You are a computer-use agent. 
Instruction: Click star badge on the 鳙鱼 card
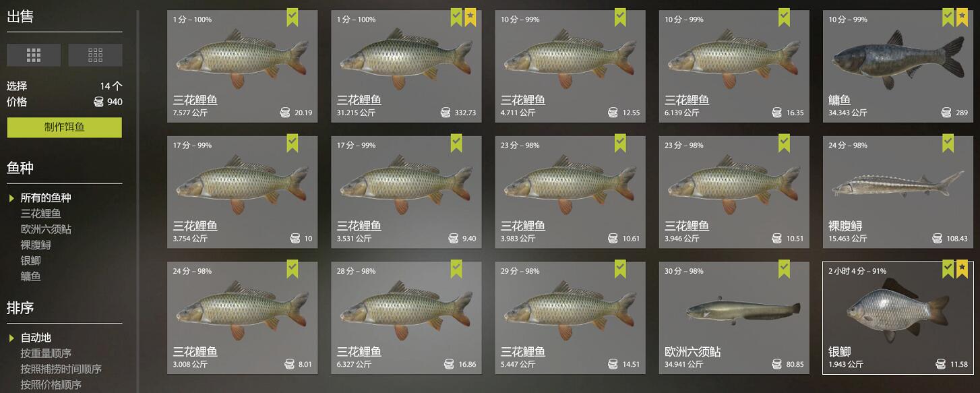[x=962, y=18]
